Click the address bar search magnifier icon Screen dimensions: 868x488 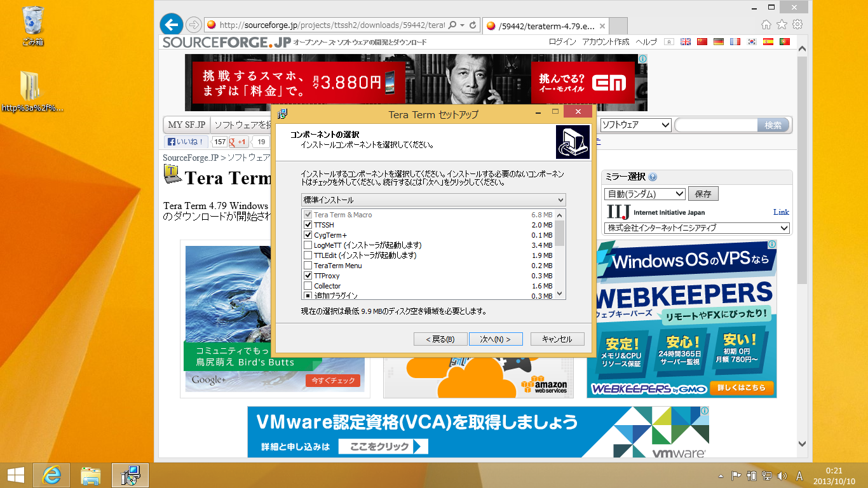[452, 25]
